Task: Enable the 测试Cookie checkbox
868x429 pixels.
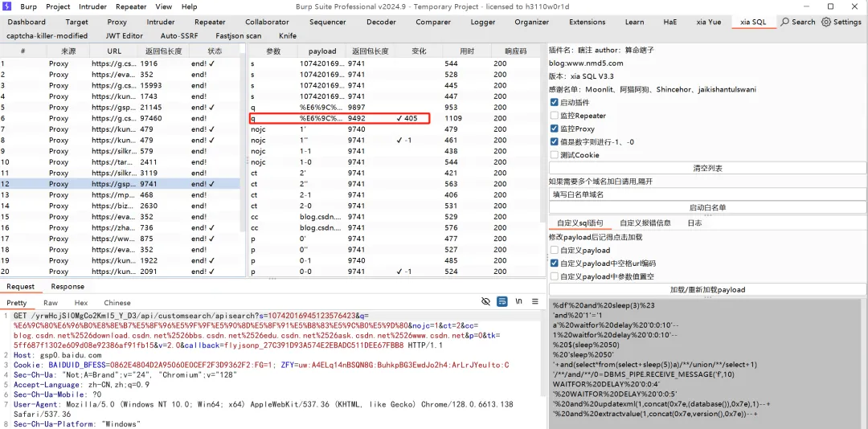Action: pyautogui.click(x=554, y=155)
